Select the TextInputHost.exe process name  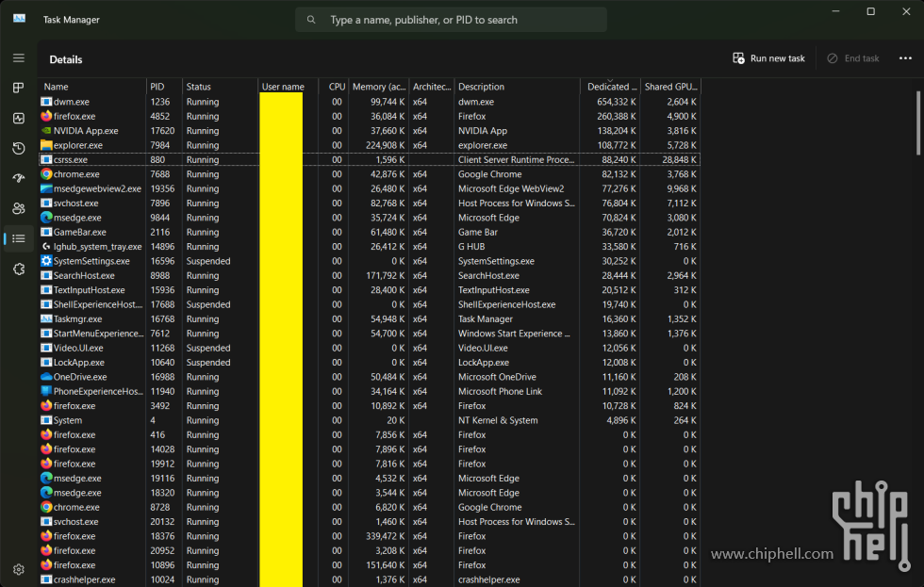[x=89, y=290]
